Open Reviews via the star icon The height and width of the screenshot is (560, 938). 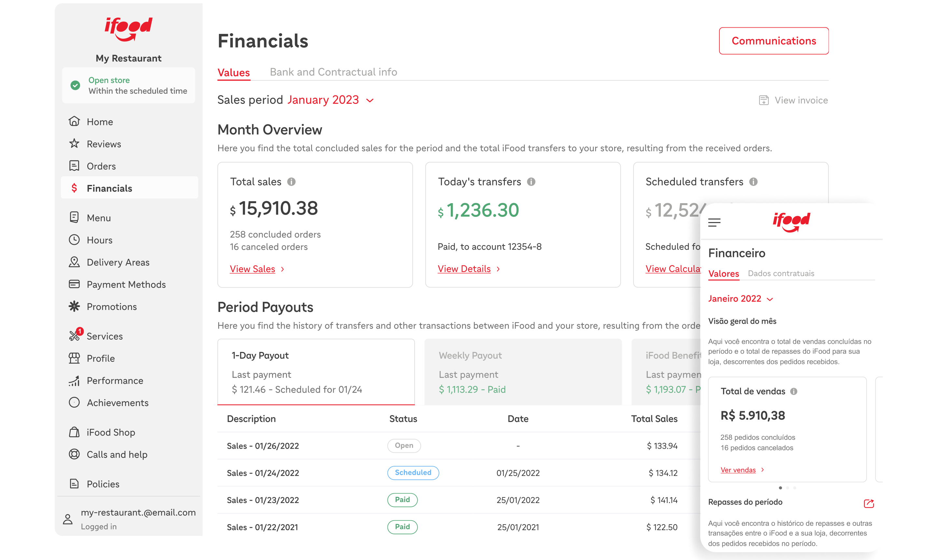pos(74,144)
